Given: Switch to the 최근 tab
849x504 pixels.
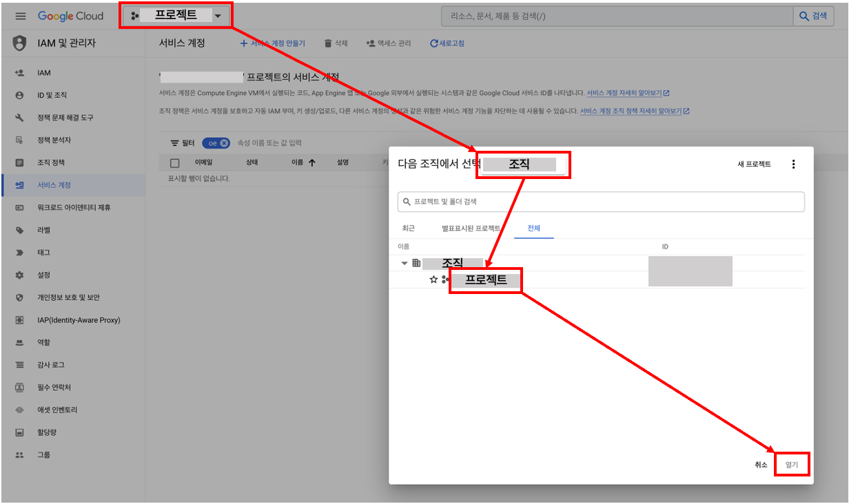Looking at the screenshot, I should tap(409, 228).
